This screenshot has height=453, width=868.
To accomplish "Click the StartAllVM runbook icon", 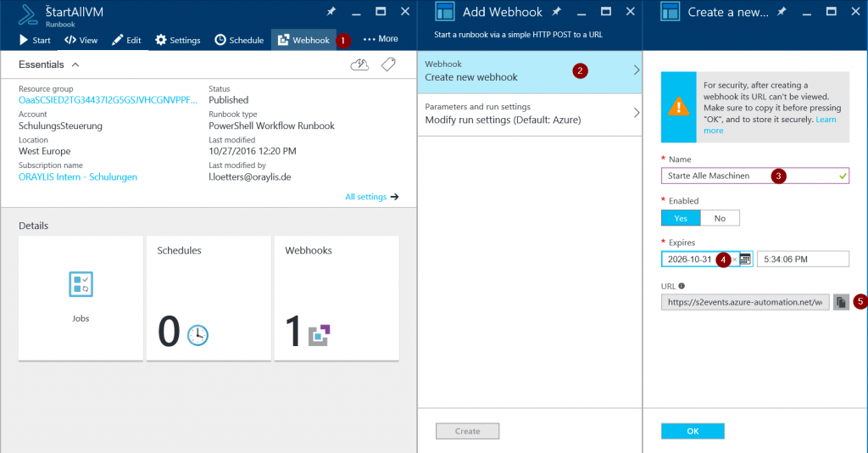I will [28, 15].
